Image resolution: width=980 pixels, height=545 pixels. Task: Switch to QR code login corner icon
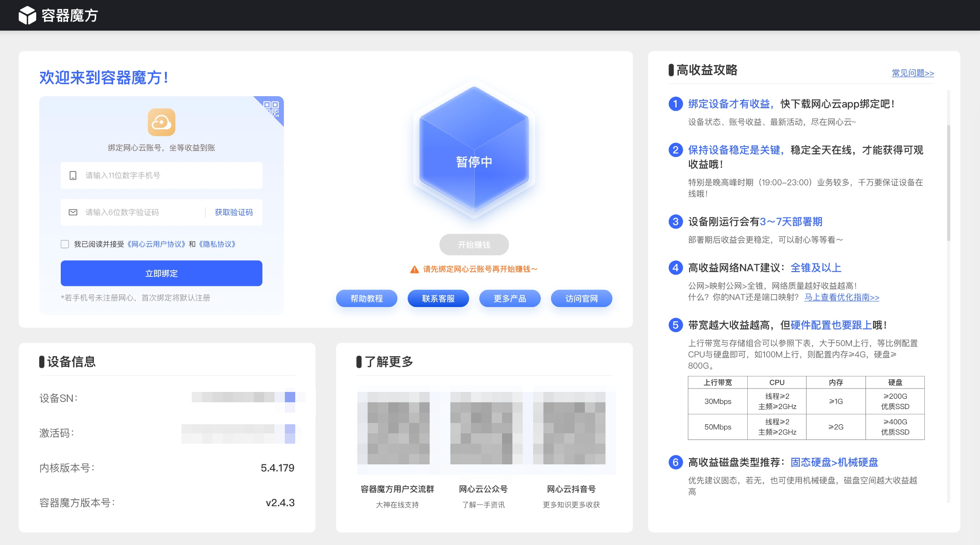click(x=272, y=109)
